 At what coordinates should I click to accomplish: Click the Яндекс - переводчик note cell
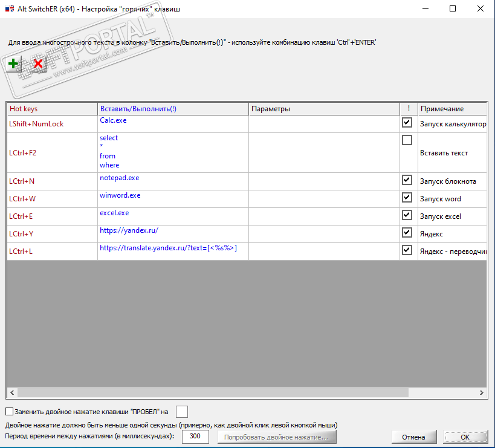[452, 252]
